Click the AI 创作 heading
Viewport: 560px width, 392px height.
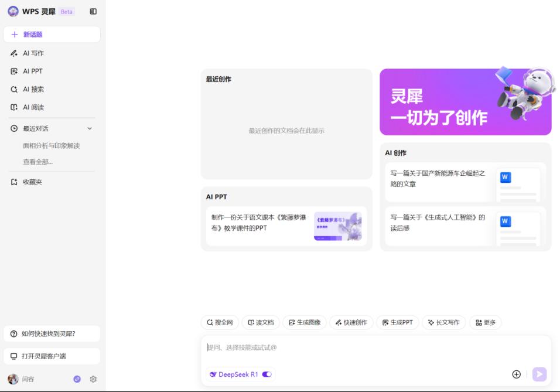click(396, 153)
